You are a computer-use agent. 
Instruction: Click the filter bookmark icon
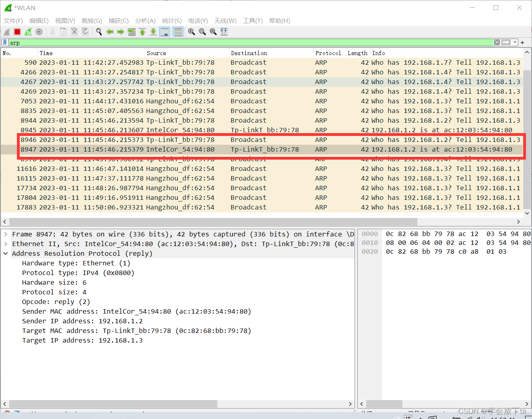click(x=5, y=42)
